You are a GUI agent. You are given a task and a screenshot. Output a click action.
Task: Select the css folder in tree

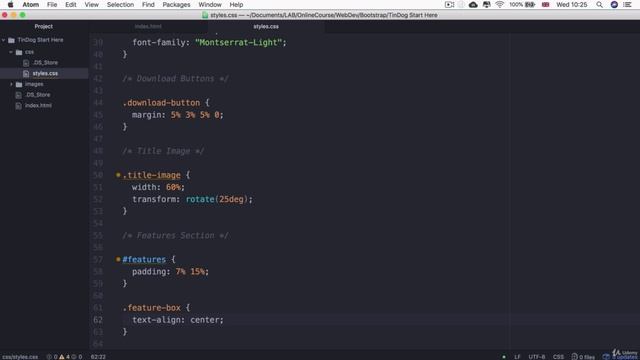29,52
